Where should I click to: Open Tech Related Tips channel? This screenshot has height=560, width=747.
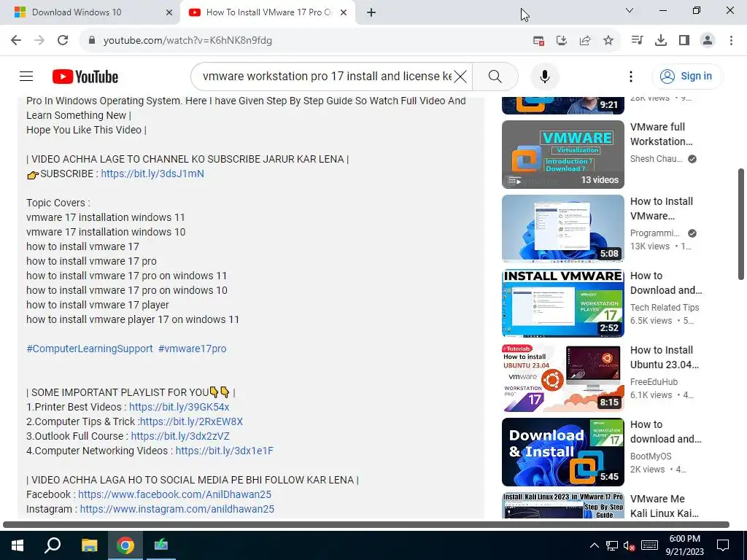point(665,307)
